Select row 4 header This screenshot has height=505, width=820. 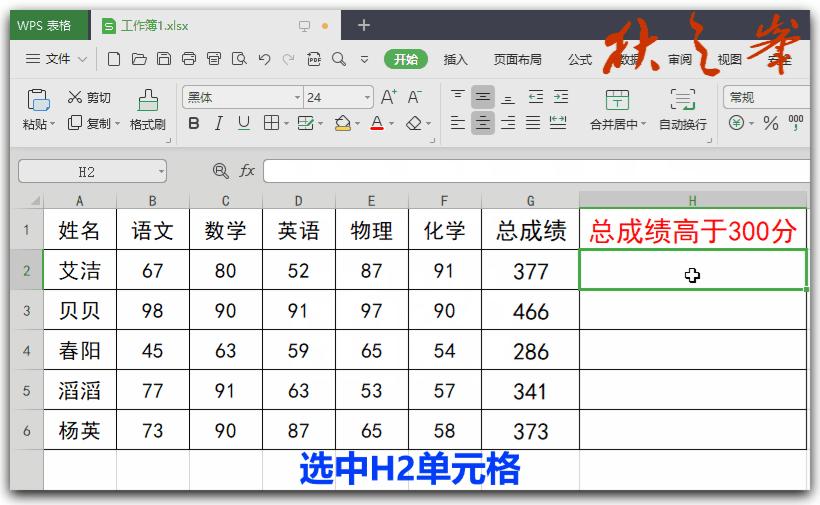click(x=27, y=350)
